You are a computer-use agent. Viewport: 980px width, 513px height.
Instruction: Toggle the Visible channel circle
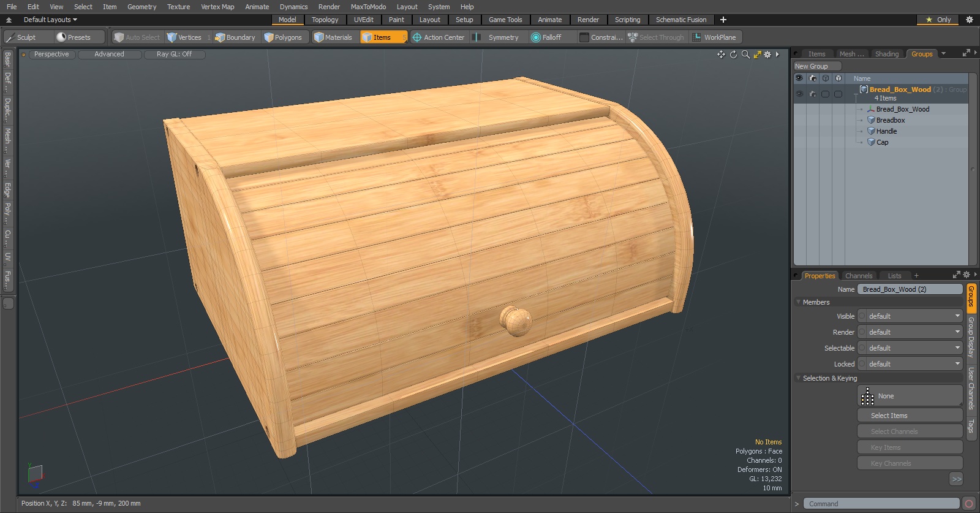coord(862,316)
